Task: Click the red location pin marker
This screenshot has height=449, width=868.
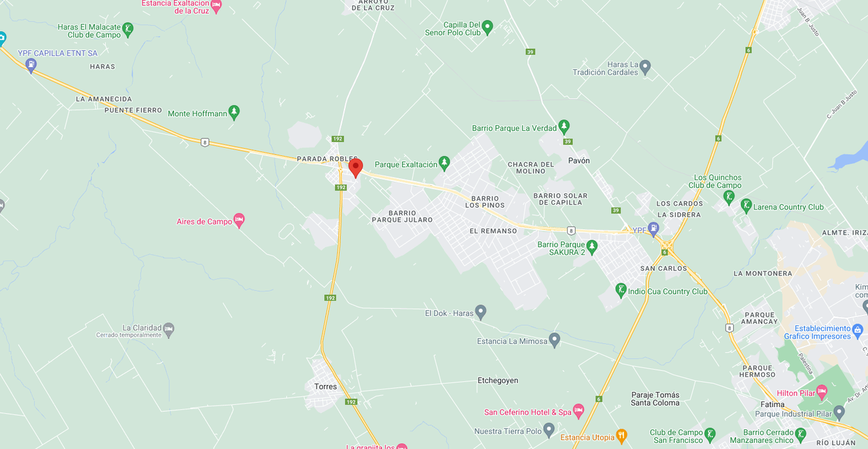Action: (355, 168)
